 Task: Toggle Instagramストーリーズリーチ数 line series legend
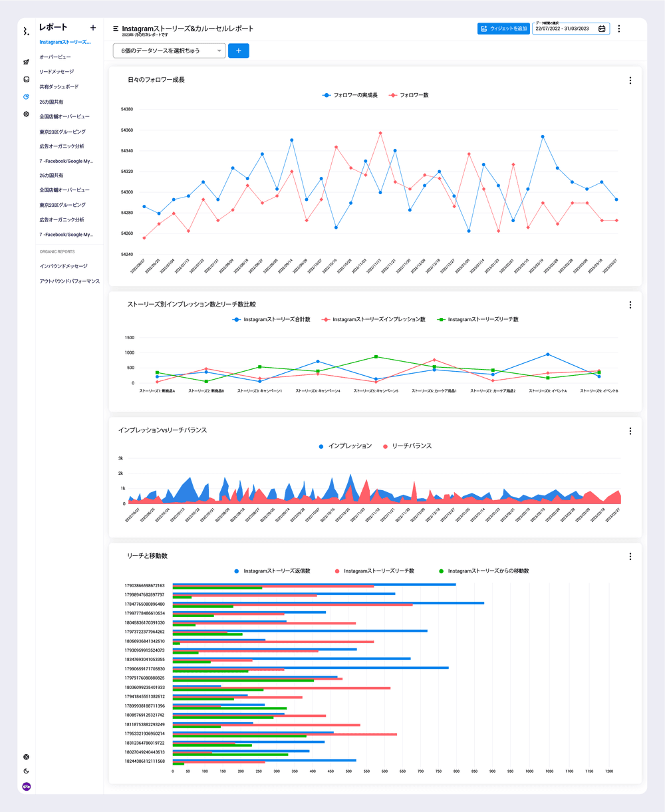tap(477, 320)
